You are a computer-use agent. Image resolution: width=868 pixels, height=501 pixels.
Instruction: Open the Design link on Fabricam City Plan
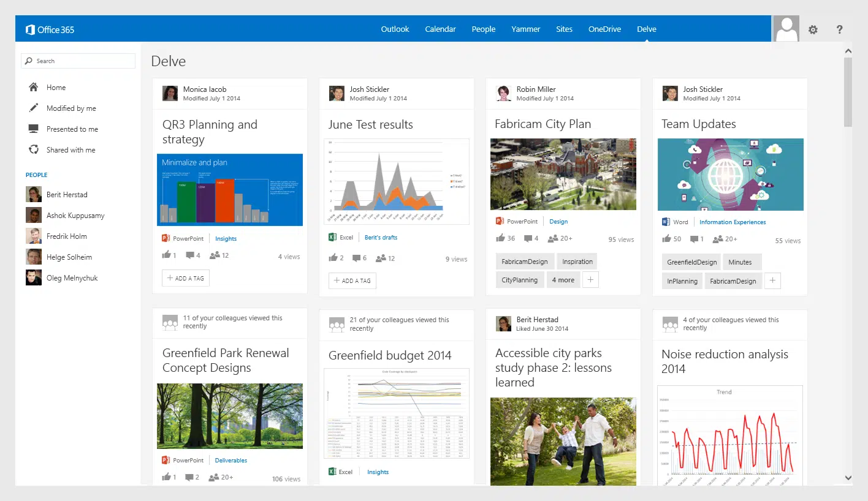(x=558, y=222)
